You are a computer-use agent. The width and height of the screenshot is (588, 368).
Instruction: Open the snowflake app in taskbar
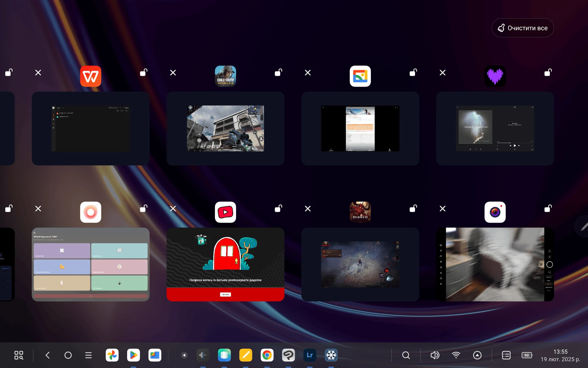[331, 355]
